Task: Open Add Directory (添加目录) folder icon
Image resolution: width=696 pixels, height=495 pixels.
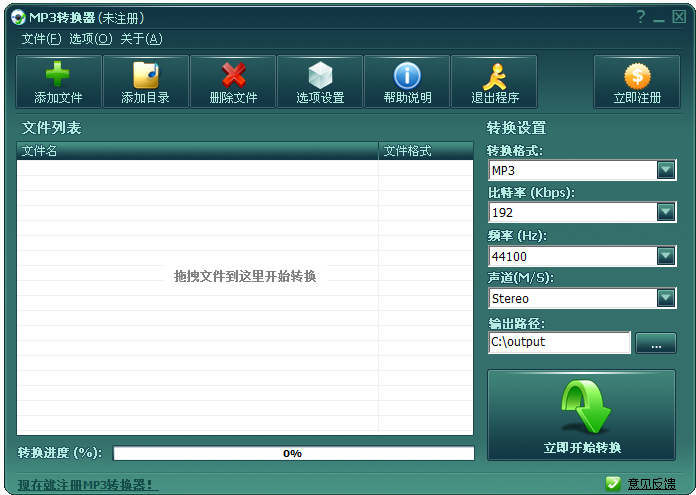Action: click(x=145, y=76)
